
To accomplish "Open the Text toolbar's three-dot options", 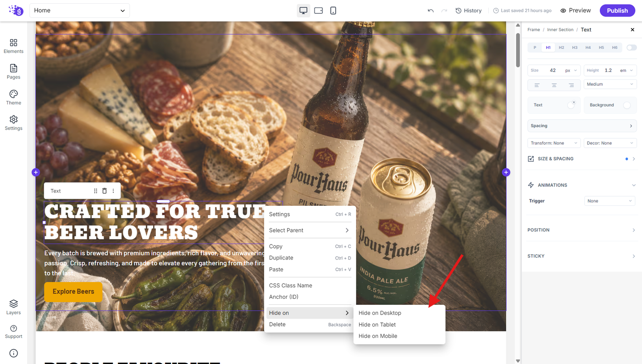I will tap(113, 191).
